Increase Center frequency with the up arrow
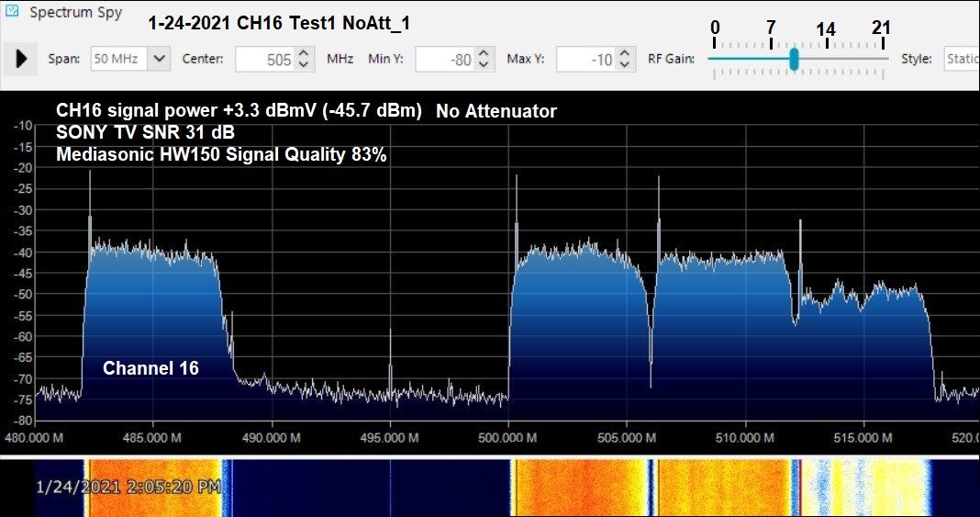Screen dimensions: 980x517 coord(306,54)
